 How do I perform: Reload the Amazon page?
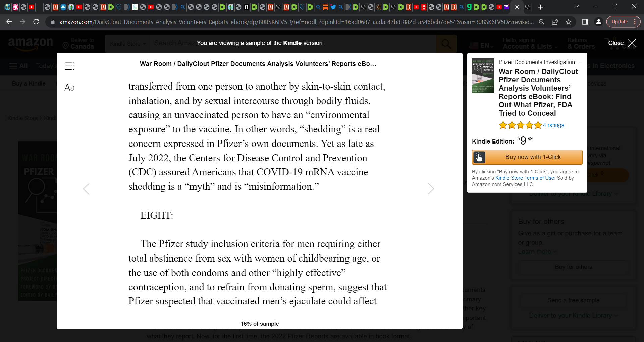pos(36,22)
